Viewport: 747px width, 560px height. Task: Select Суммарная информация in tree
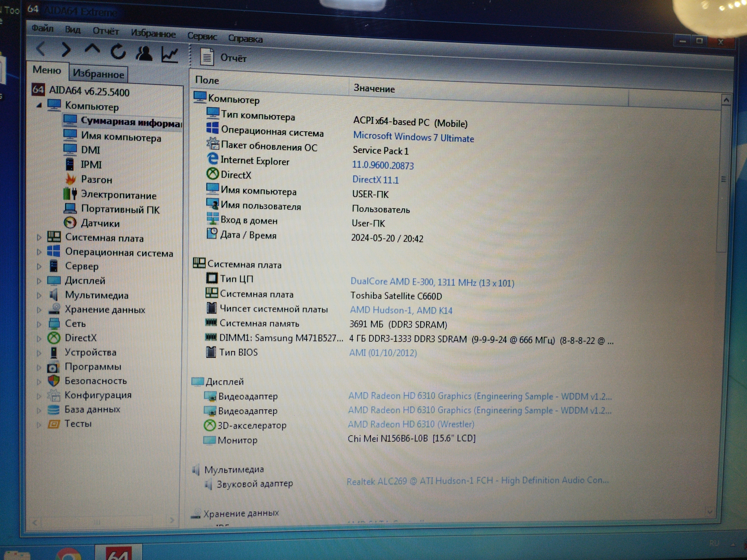coord(123,122)
